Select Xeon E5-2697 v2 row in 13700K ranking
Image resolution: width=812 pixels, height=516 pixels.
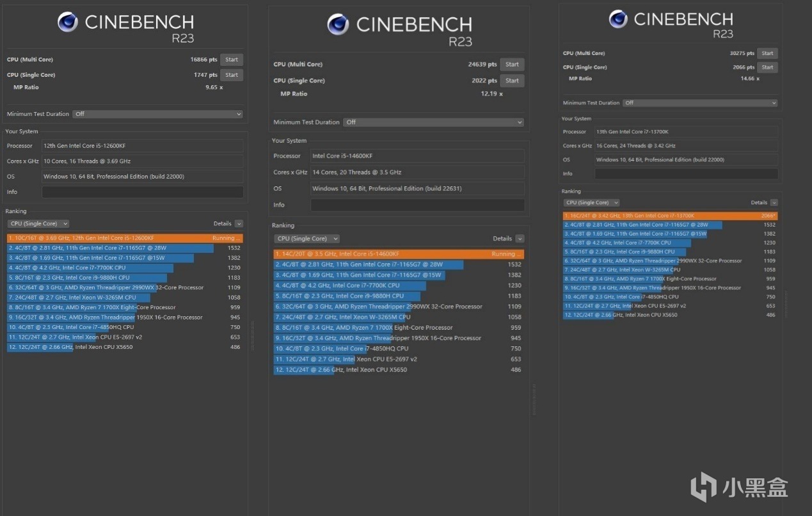671,306
